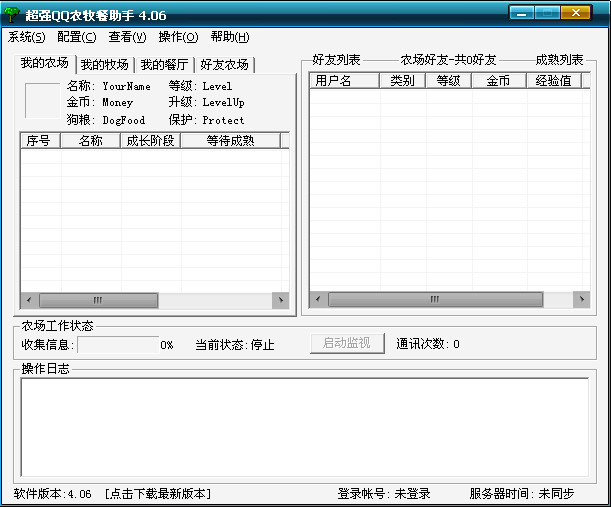This screenshot has width=611, height=507.
Task: Click the 收集信息 progress bar
Action: pos(117,344)
